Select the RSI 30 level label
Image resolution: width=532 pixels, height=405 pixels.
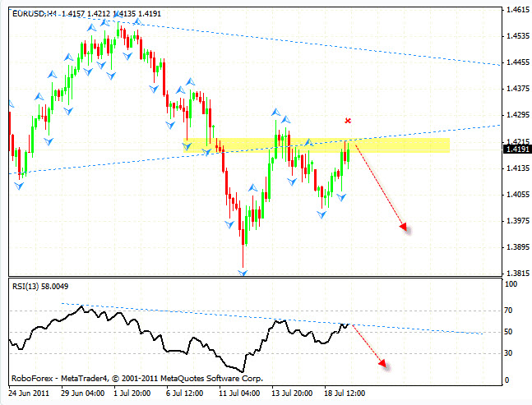tap(508, 353)
